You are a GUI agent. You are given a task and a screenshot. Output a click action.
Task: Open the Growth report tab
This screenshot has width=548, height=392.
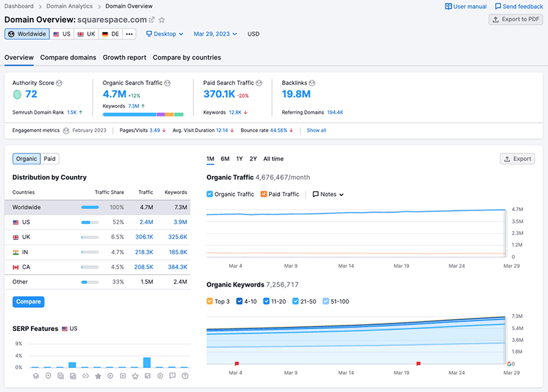click(x=125, y=58)
